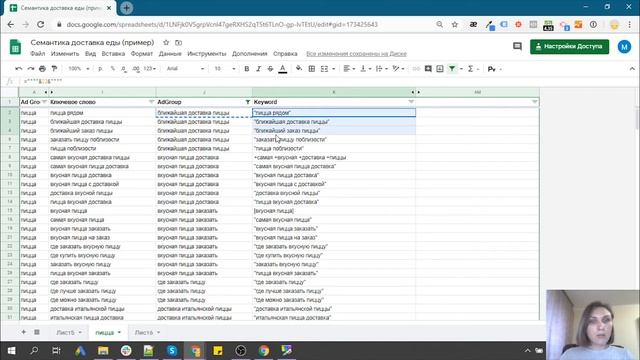Image resolution: width=640 pixels, height=360 pixels.
Task: Open the number format 123 dropdown
Action: [149, 69]
